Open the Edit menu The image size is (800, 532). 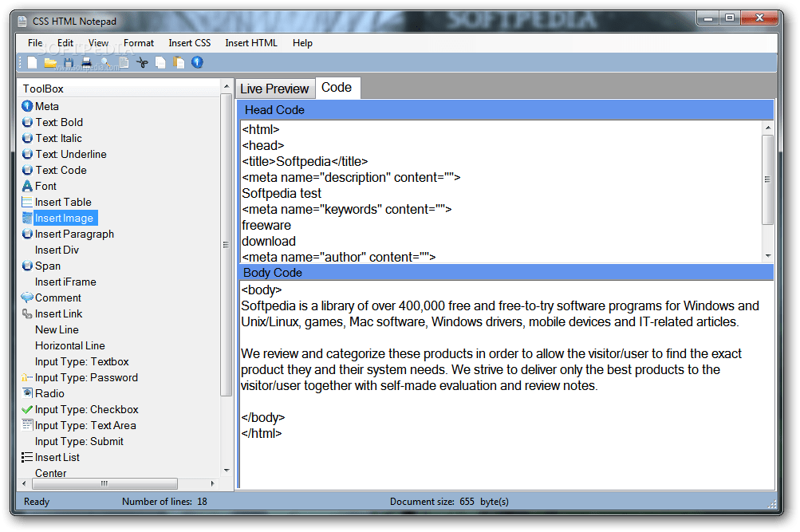65,43
